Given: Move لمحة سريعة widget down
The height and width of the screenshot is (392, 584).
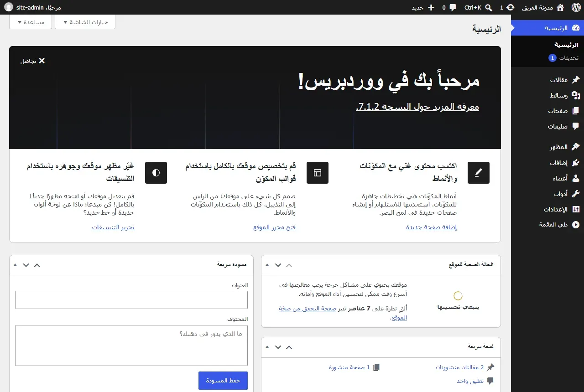Looking at the screenshot, I should (278, 347).
